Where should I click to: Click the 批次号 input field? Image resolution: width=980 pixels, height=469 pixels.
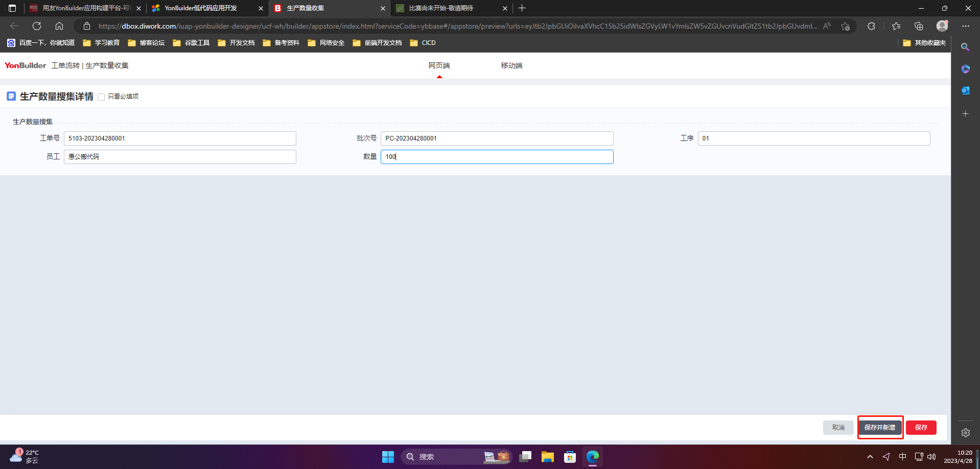point(497,138)
